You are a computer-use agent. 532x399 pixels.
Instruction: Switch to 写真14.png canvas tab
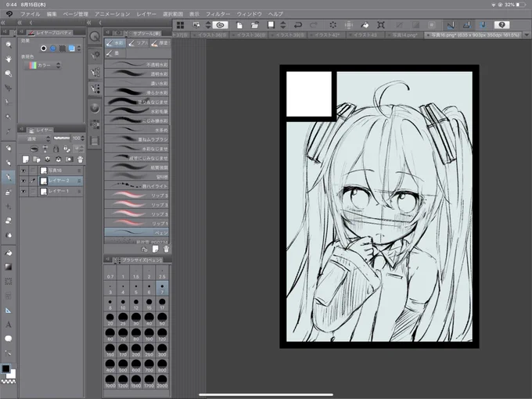click(x=404, y=35)
